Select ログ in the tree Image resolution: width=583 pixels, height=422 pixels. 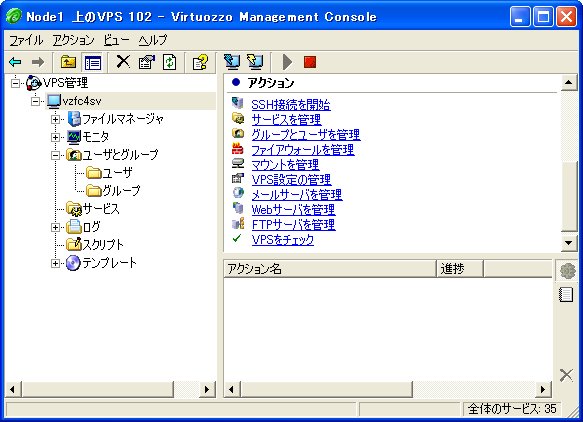click(x=91, y=227)
